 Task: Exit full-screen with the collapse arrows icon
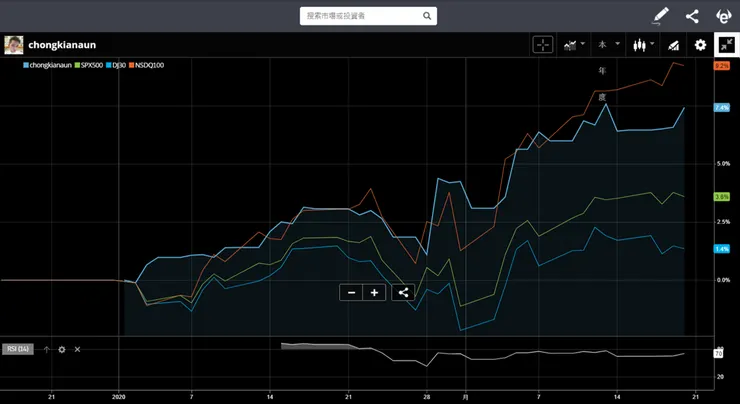click(x=727, y=45)
